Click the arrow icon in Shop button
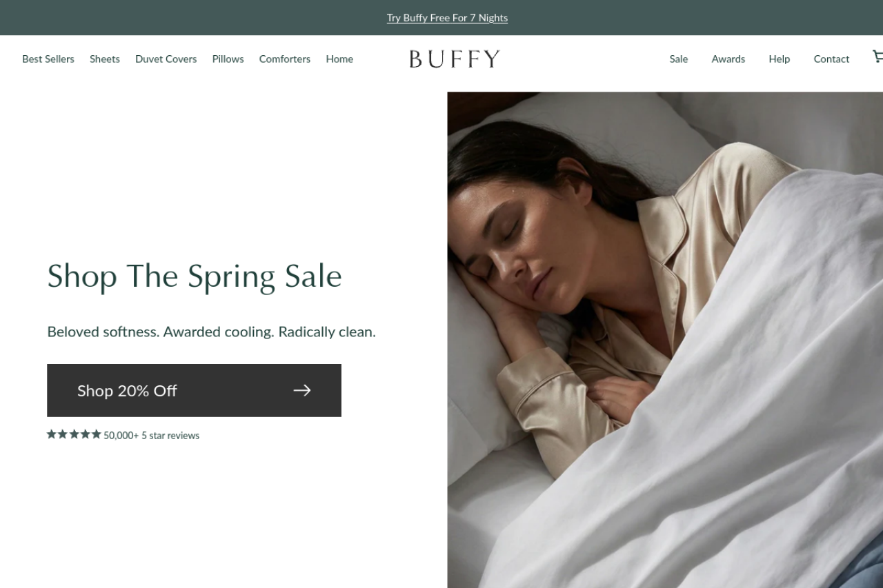883x588 pixels. point(302,390)
